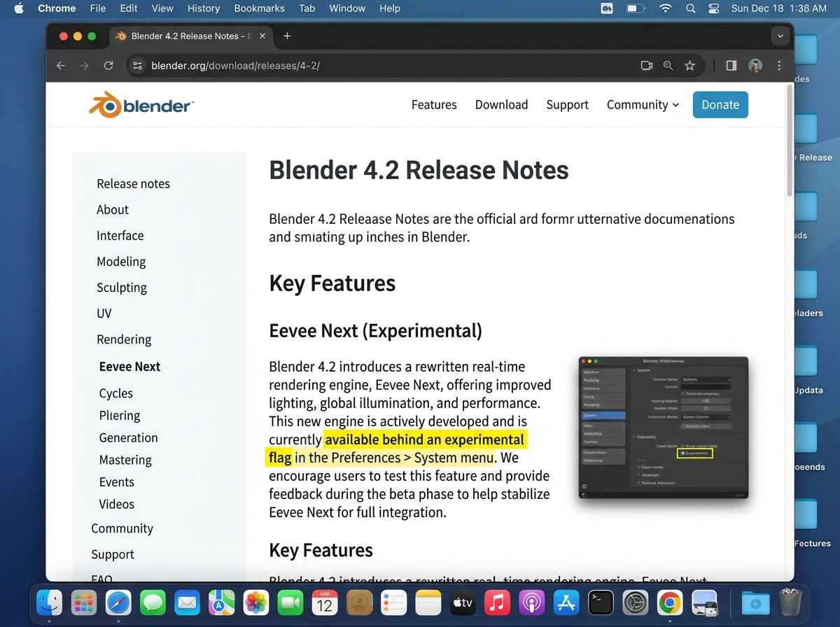Image resolution: width=840 pixels, height=627 pixels.
Task: Open Messages from the dock
Action: tap(153, 603)
